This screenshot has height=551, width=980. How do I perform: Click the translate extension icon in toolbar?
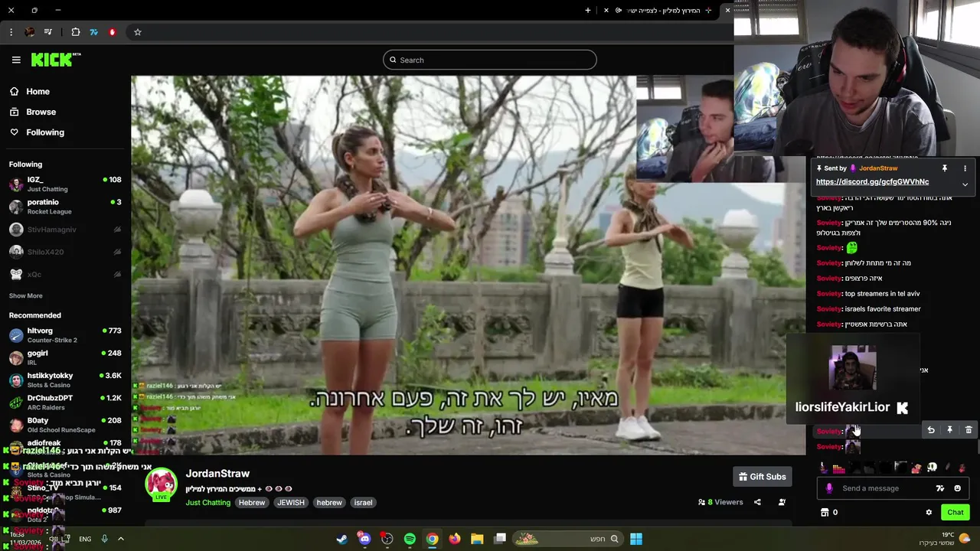coord(94,32)
